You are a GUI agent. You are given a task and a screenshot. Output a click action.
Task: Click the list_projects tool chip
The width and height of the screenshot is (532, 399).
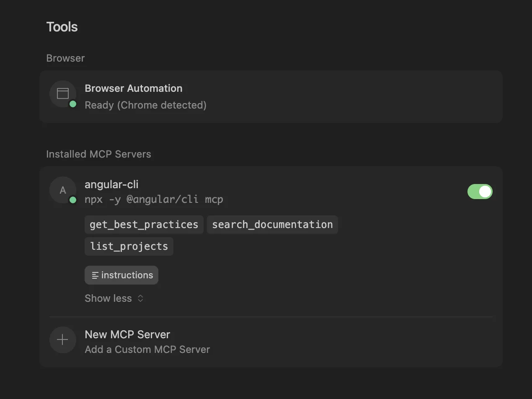tap(129, 246)
